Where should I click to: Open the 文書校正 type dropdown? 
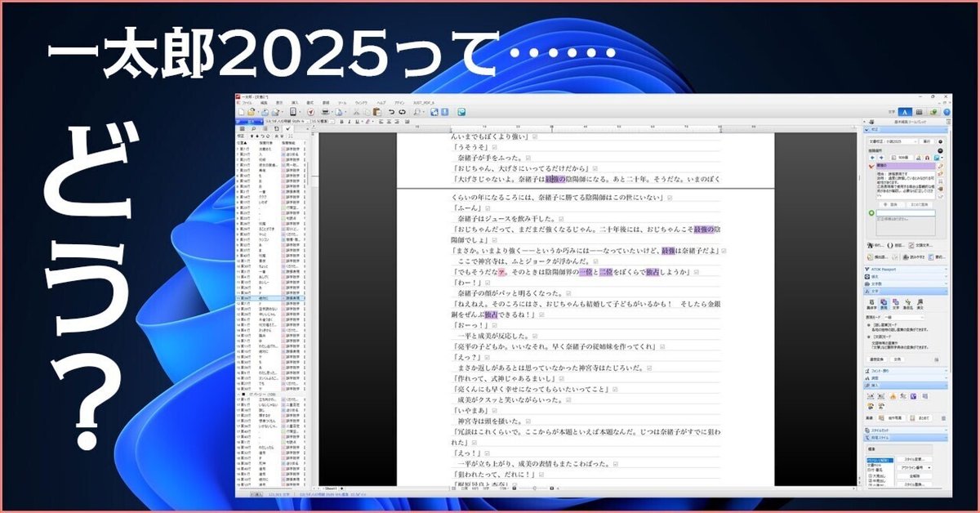[892, 141]
